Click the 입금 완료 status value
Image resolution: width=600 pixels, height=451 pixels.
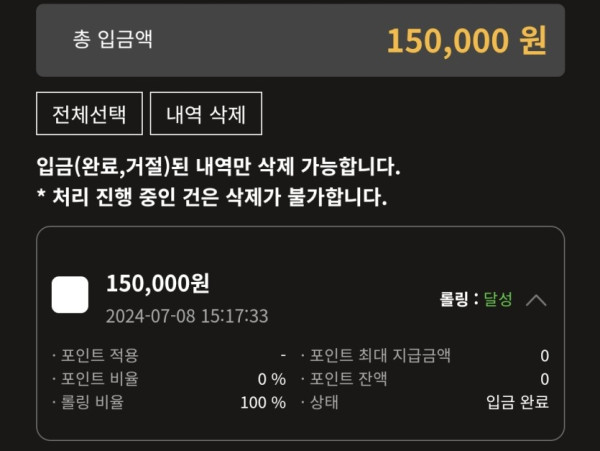click(517, 402)
